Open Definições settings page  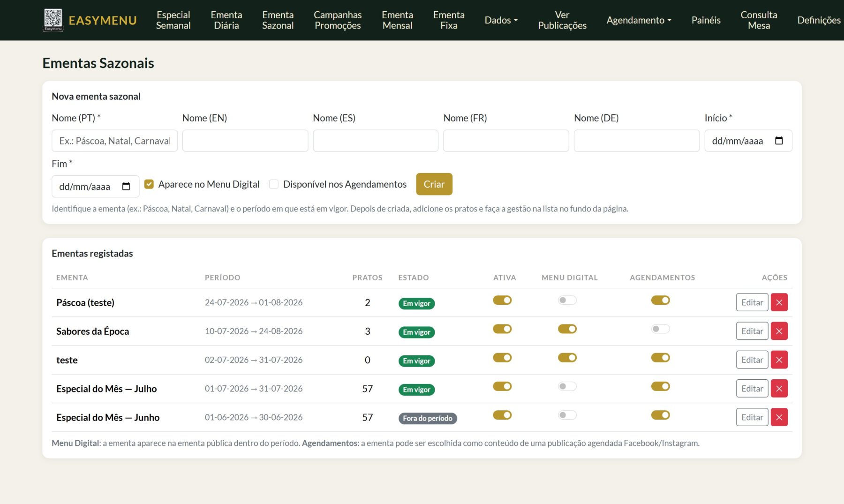click(x=819, y=20)
